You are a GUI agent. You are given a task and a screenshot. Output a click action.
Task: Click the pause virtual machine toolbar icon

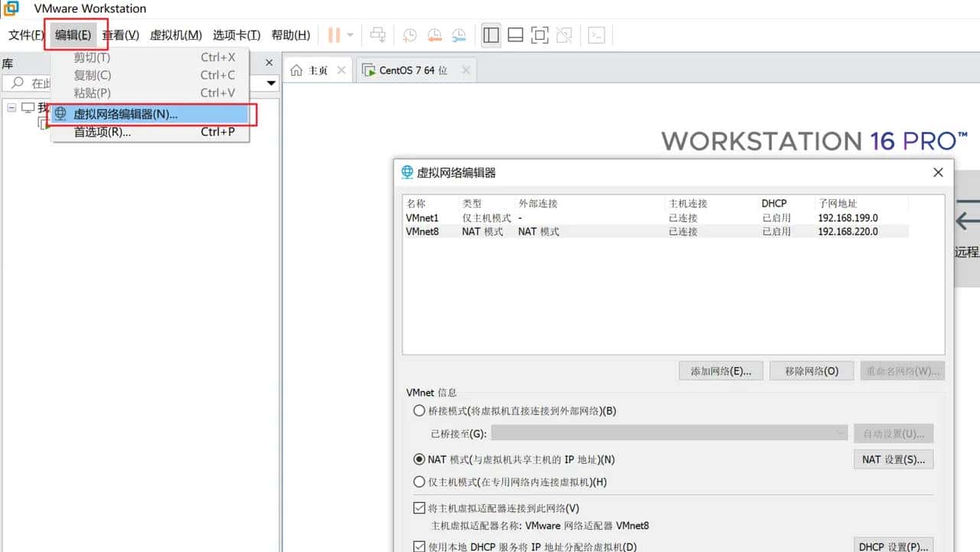point(334,35)
